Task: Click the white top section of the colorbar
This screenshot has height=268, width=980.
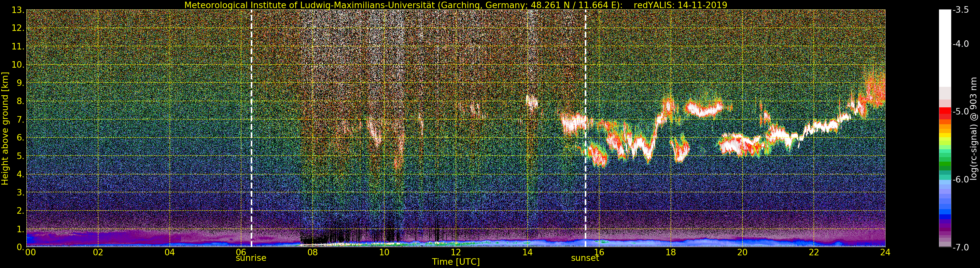Action: point(945,47)
